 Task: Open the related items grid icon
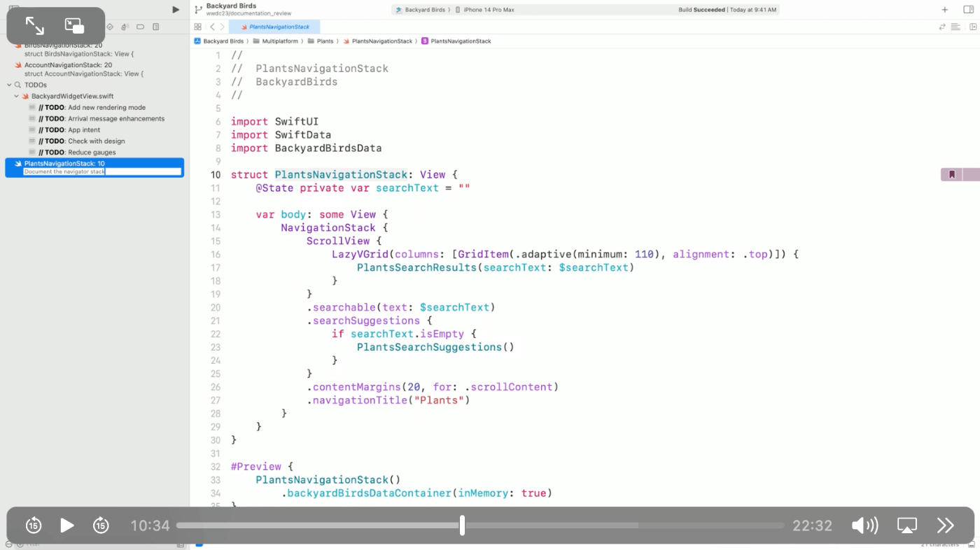click(197, 27)
